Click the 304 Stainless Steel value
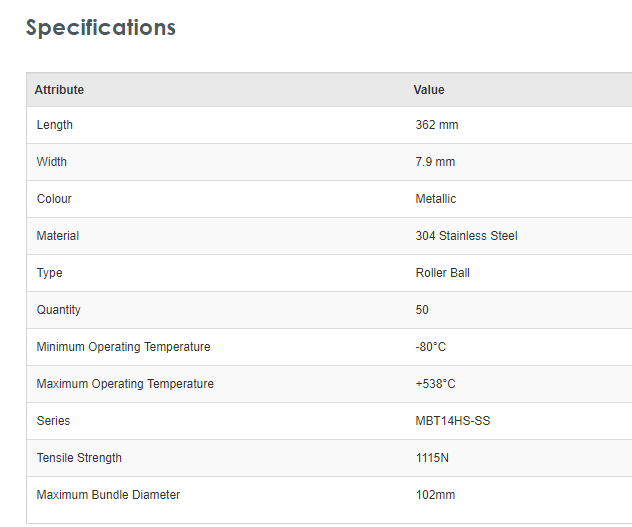 (466, 236)
